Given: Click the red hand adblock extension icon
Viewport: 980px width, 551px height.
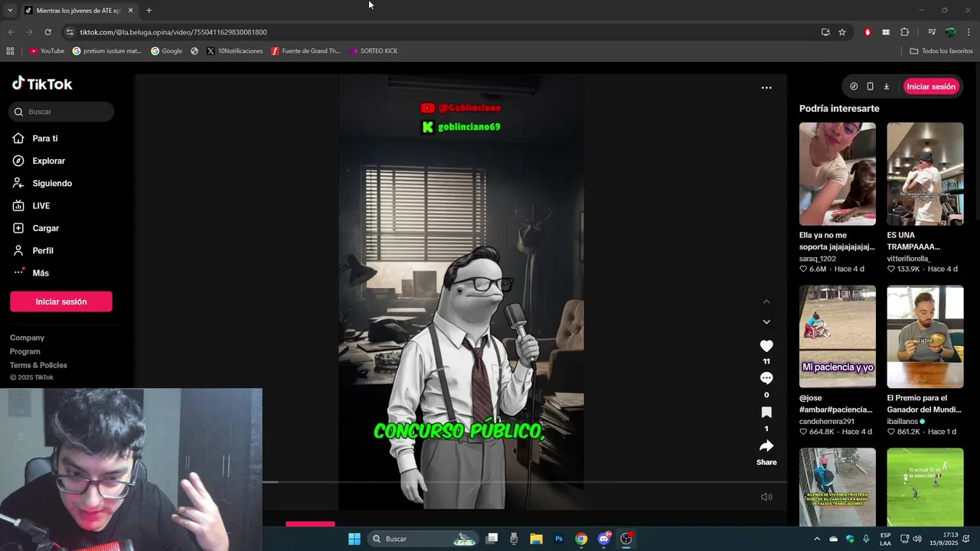Looking at the screenshot, I should (x=867, y=32).
